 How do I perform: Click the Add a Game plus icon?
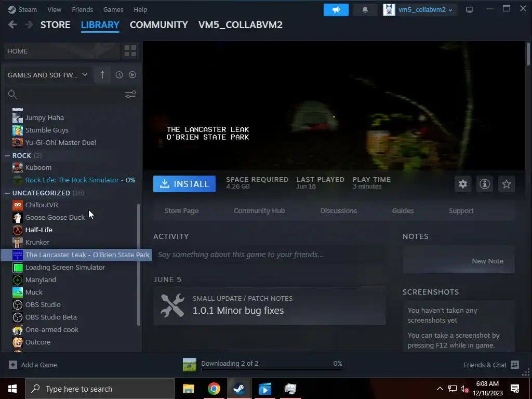tap(13, 365)
